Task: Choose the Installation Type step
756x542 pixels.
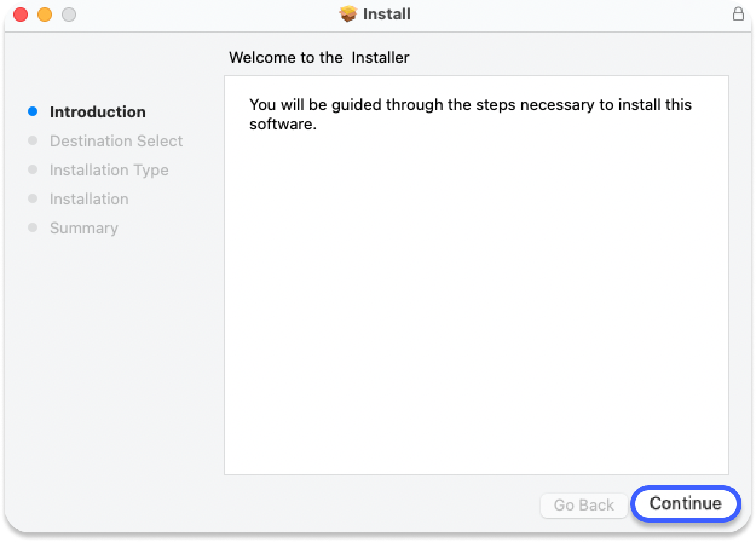Action: tap(109, 170)
